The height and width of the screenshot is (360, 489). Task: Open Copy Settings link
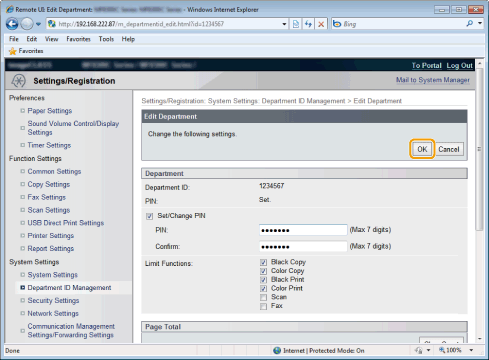(x=49, y=184)
